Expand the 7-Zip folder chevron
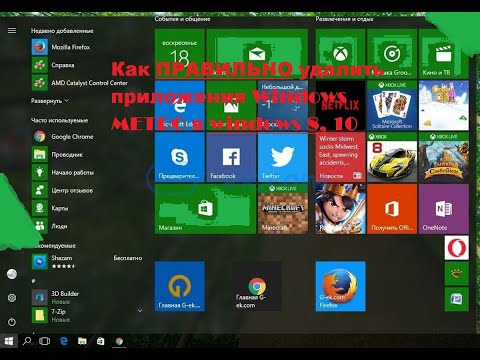This screenshot has width=480, height=360. tap(140, 311)
